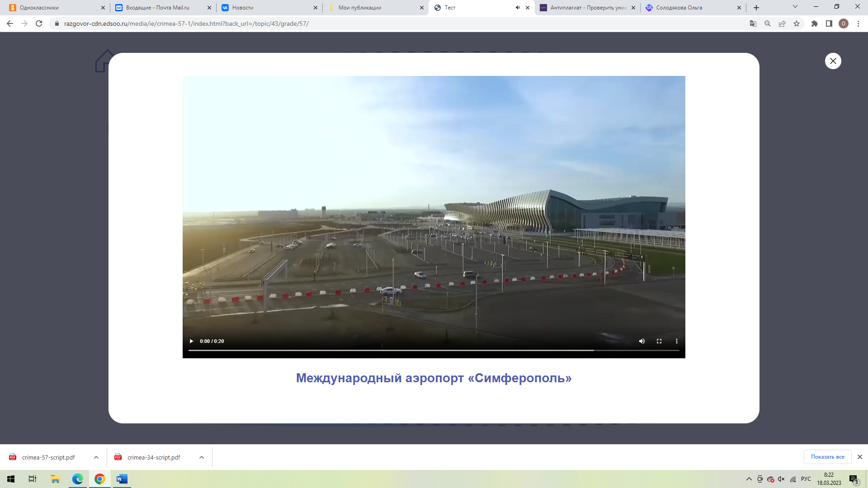The height and width of the screenshot is (488, 868).
Task: View site security lock info
Action: point(57,23)
